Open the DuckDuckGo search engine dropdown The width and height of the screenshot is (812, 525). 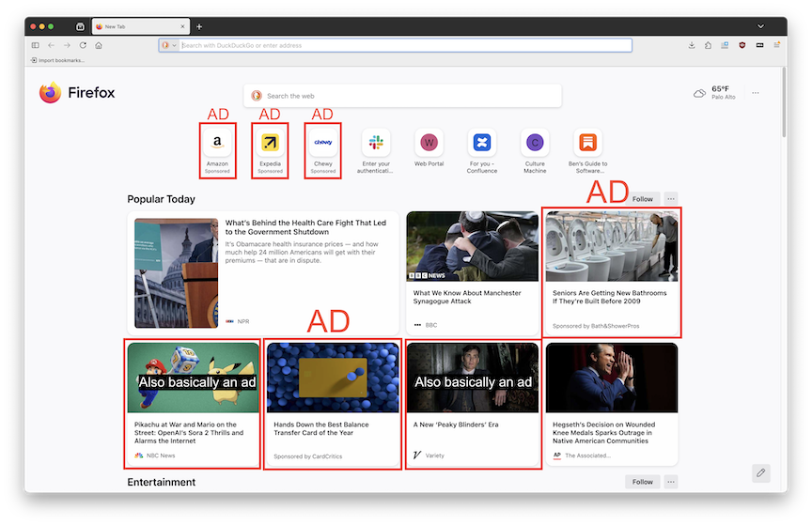169,45
